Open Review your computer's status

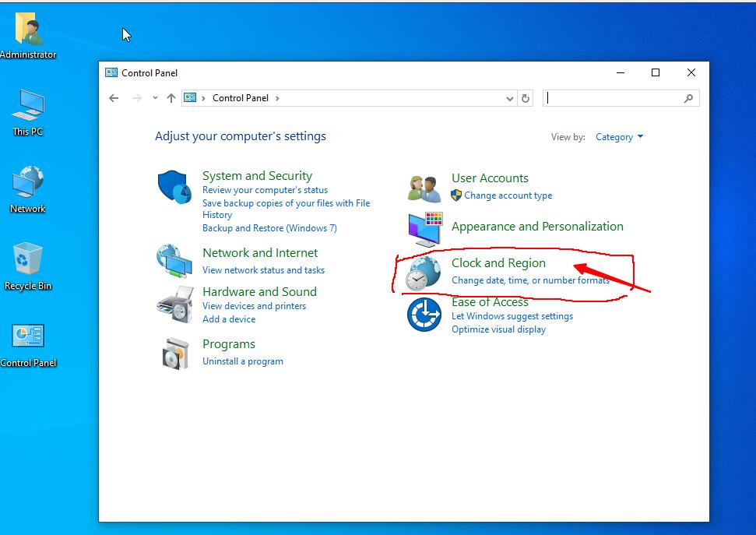pyautogui.click(x=265, y=190)
